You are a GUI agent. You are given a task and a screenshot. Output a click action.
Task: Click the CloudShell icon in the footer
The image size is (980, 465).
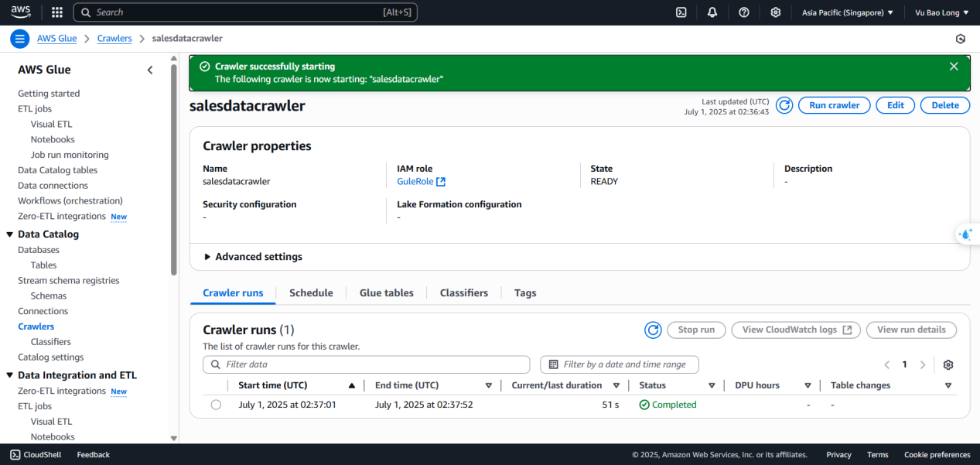(15, 455)
